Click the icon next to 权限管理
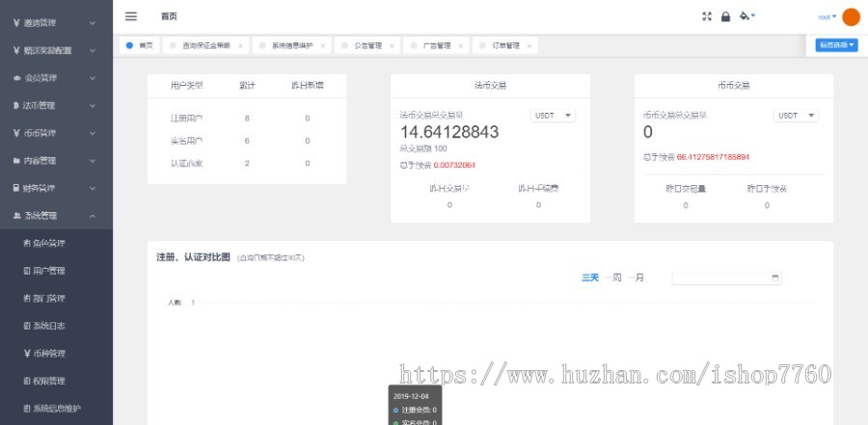Viewport: 868px width, 425px height. [x=27, y=381]
